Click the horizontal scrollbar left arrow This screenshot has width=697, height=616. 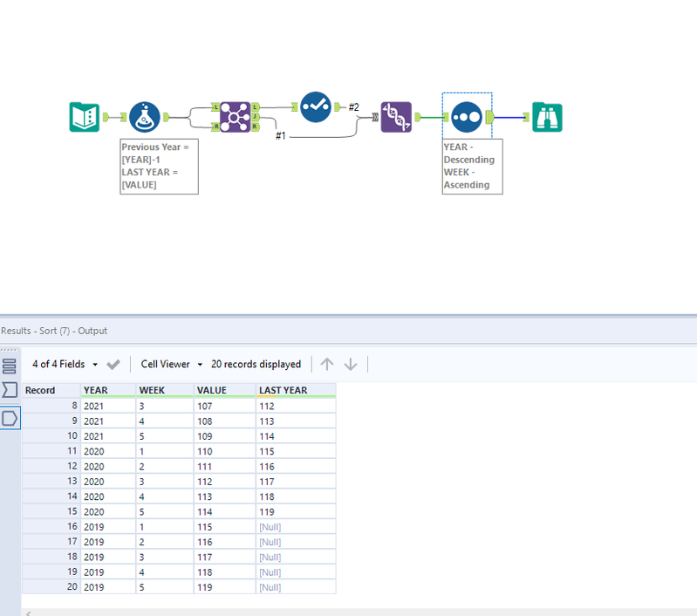pos(28,613)
